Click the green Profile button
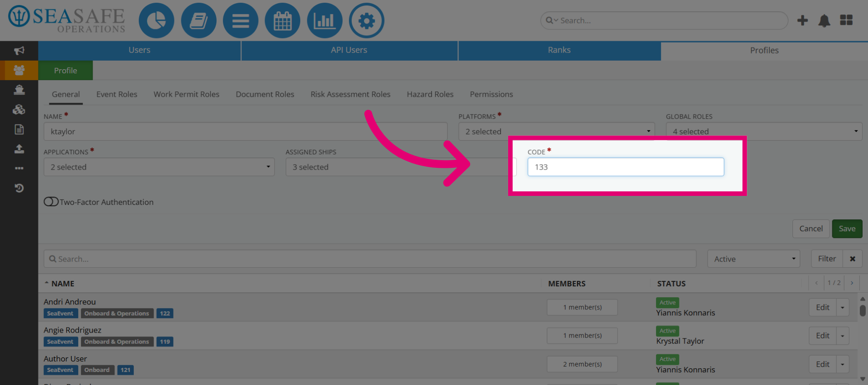The width and height of the screenshot is (868, 385). (66, 71)
